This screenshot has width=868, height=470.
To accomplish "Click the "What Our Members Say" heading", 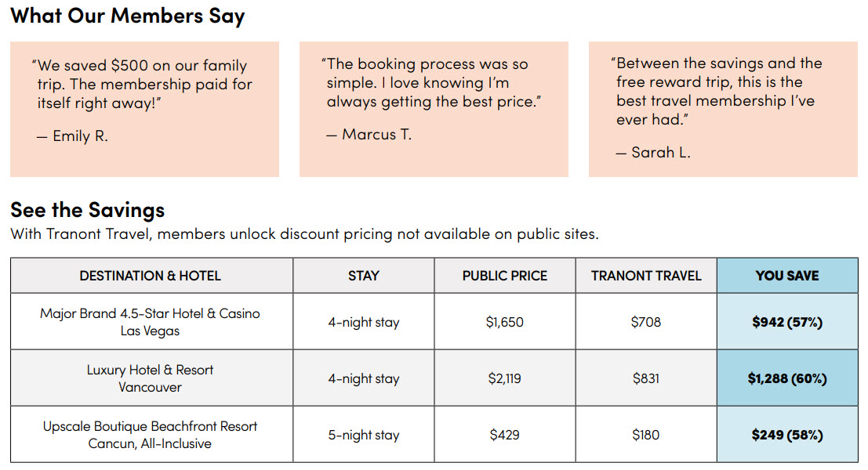I will pyautogui.click(x=128, y=16).
